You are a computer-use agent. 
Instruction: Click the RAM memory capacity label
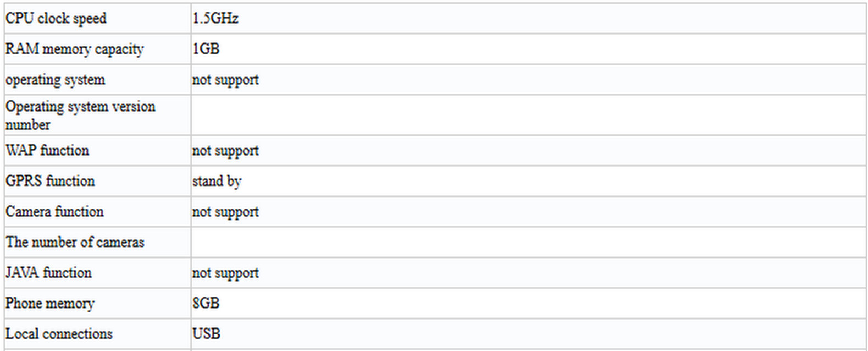point(74,49)
